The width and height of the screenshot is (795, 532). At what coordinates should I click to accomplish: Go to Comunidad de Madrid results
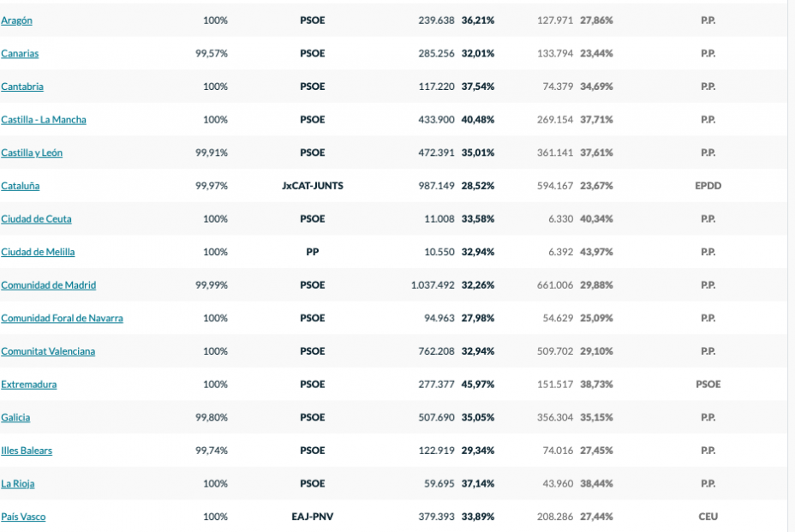coord(49,285)
